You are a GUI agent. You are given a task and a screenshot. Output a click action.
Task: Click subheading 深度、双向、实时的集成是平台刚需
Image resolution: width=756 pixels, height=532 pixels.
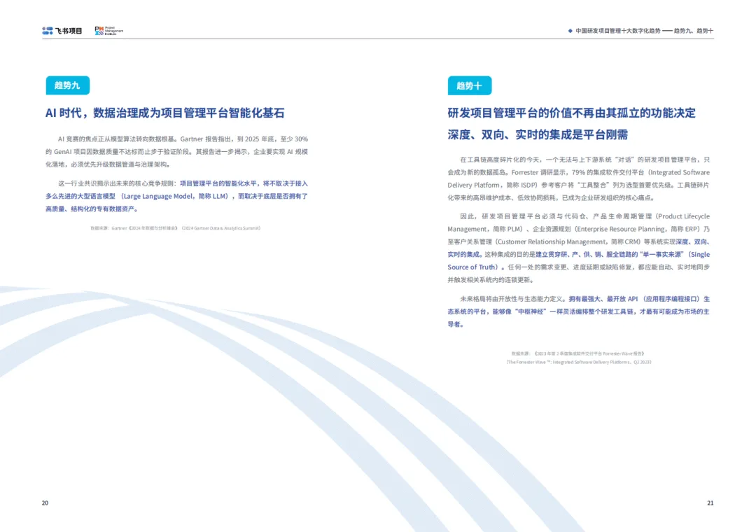coord(538,134)
